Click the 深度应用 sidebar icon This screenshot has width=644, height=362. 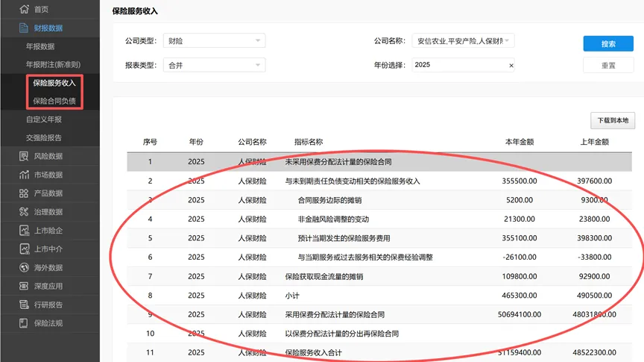point(24,286)
